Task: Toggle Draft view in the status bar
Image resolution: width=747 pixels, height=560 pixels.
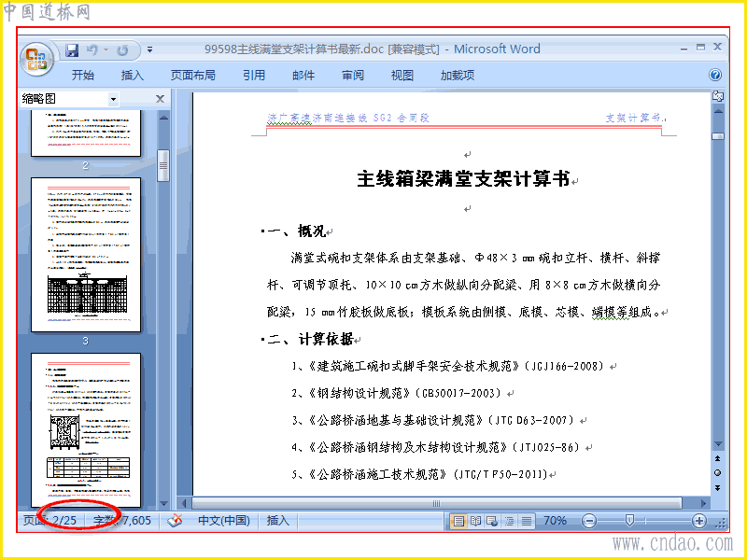Action: click(x=526, y=521)
